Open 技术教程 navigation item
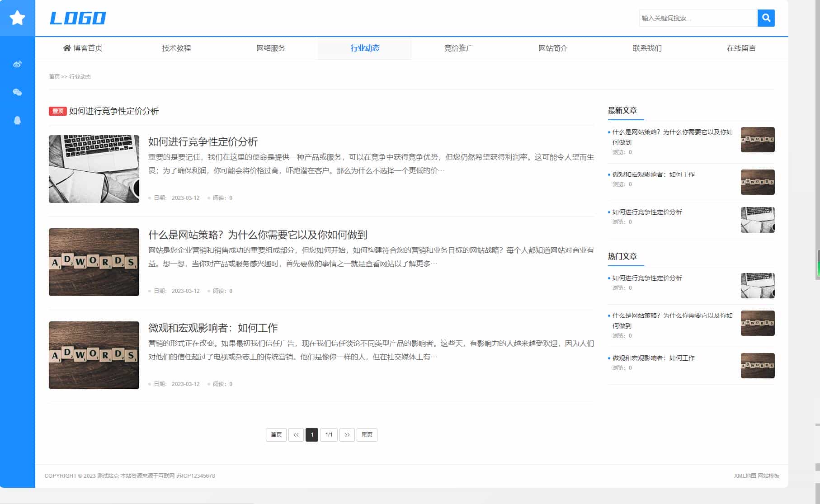Image resolution: width=820 pixels, height=504 pixels. (x=176, y=48)
